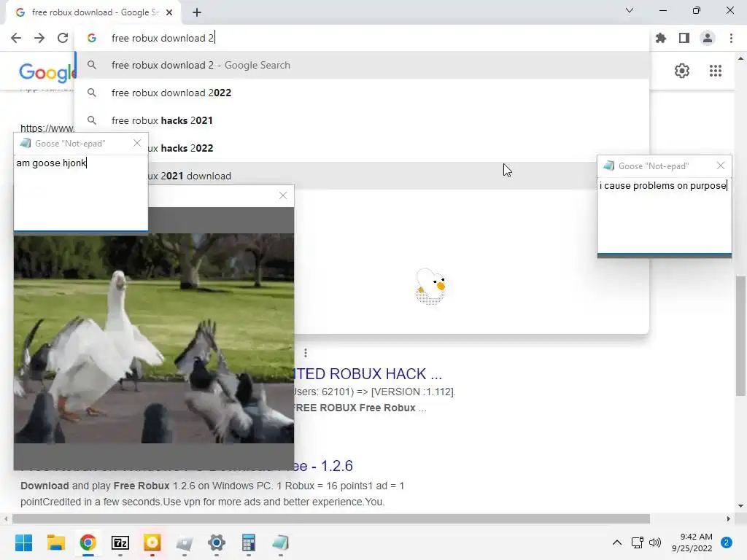Click the 'am goose hjonk' text area

click(x=80, y=192)
